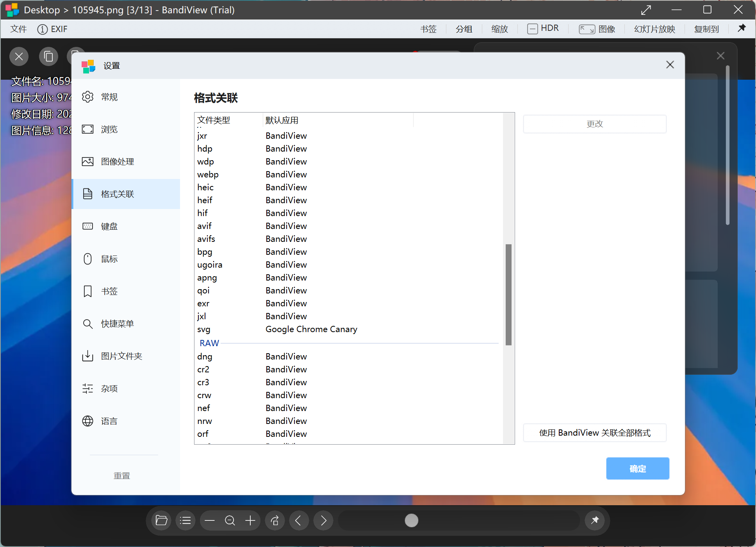Click the background panel vertical scrollbar
The width and height of the screenshot is (756, 547).
click(x=727, y=145)
